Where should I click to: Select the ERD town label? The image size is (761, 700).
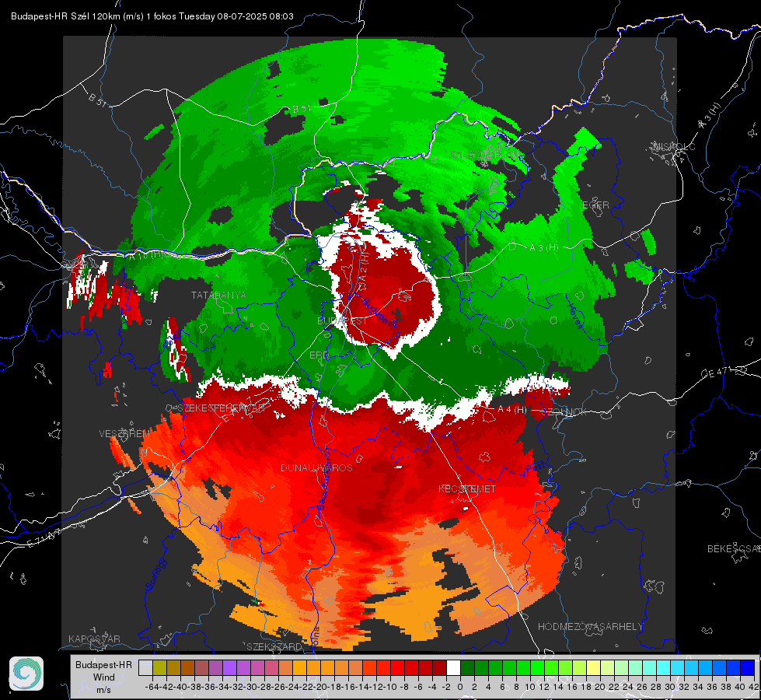coord(319,355)
